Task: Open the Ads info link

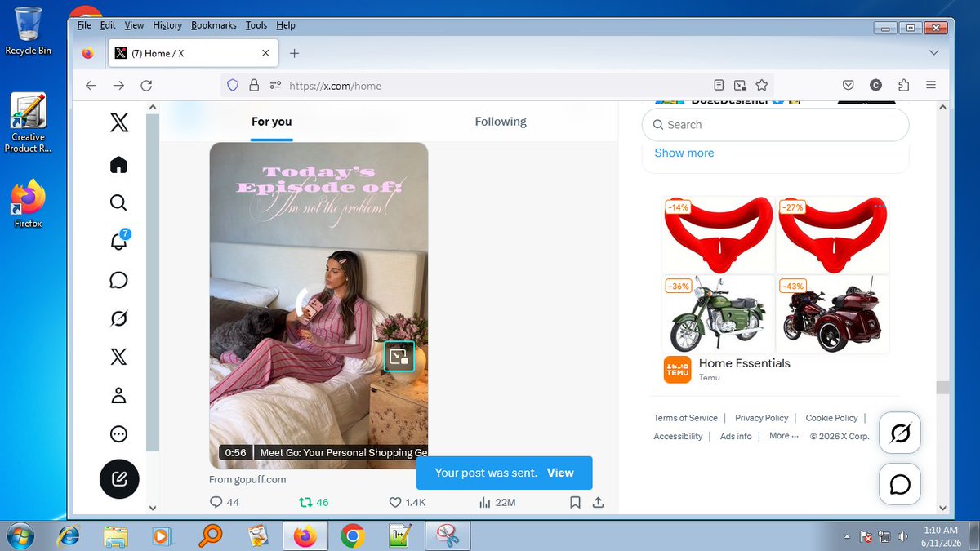Action: 736,437
